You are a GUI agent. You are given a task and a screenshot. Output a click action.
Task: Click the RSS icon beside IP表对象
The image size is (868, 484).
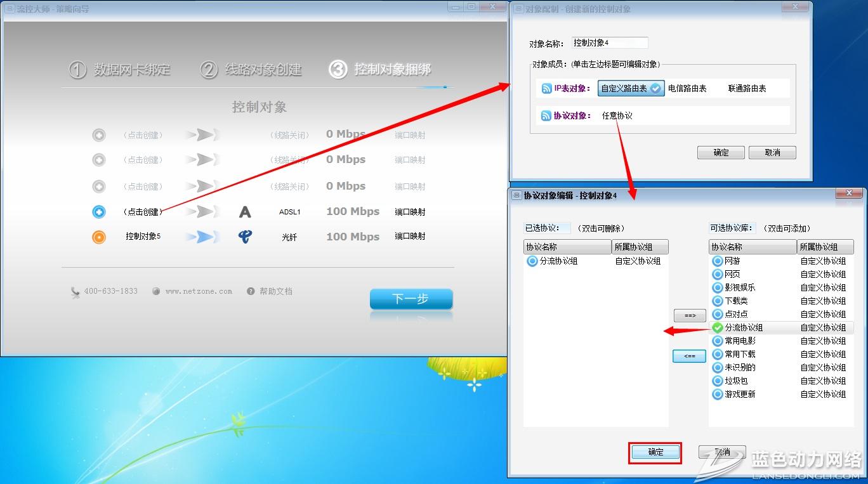[x=546, y=89]
